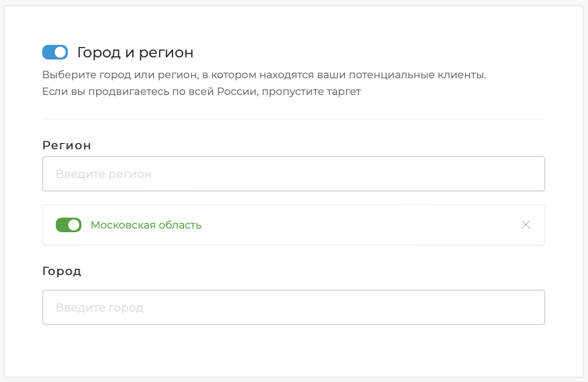This screenshot has width=588, height=382.
Task: Click the green switch inside the selected region card
Action: click(x=68, y=225)
